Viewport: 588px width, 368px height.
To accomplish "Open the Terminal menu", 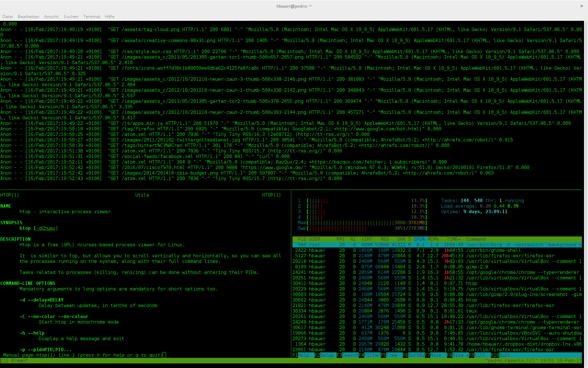I will (92, 17).
